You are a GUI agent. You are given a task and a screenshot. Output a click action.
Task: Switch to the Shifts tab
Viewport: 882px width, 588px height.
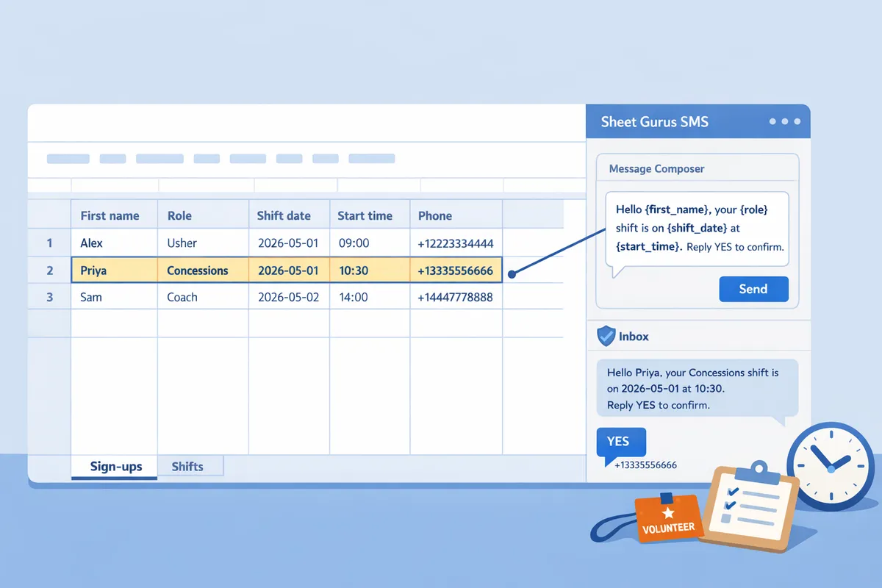coord(188,466)
